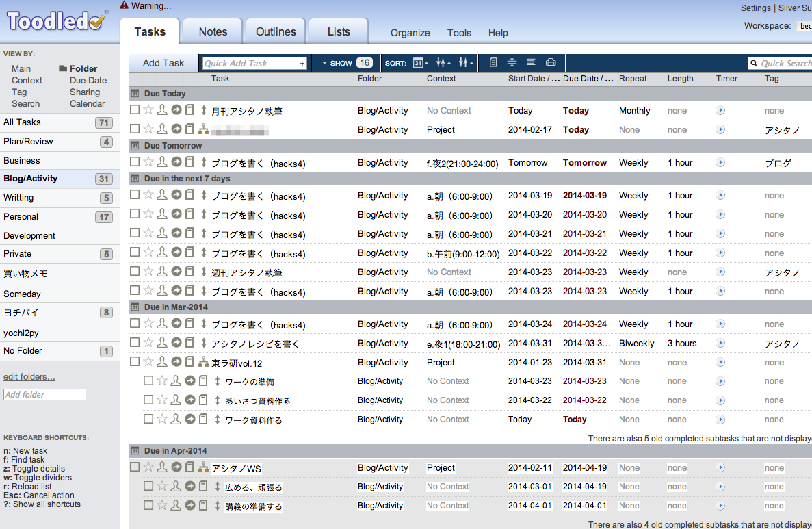Open the first sort dropdown by date
The width and height of the screenshot is (812, 529).
click(420, 63)
